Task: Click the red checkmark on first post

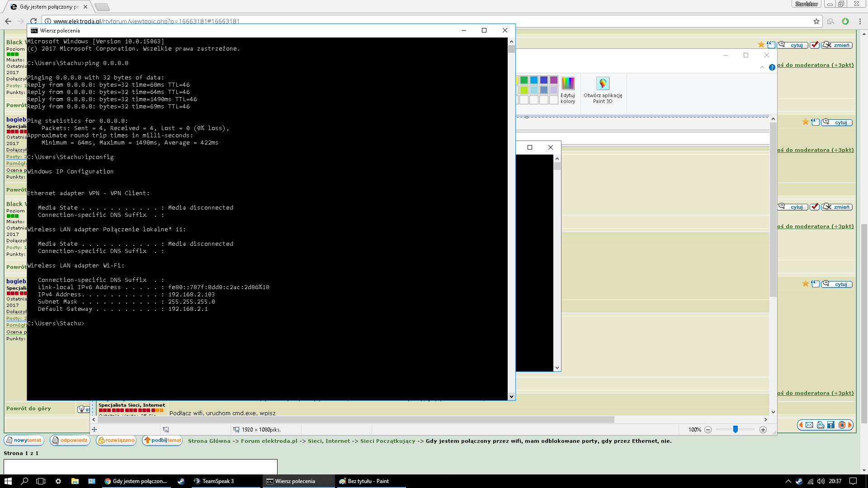Action: [815, 45]
